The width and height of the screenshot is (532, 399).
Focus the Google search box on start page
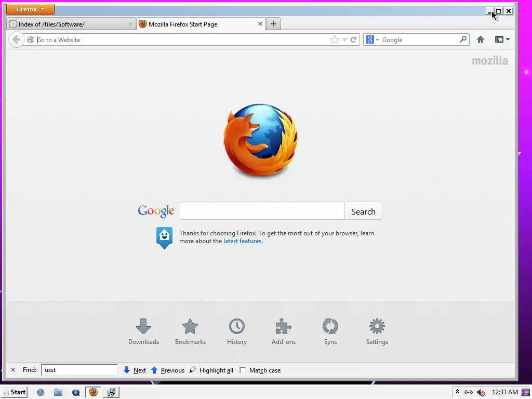point(262,211)
